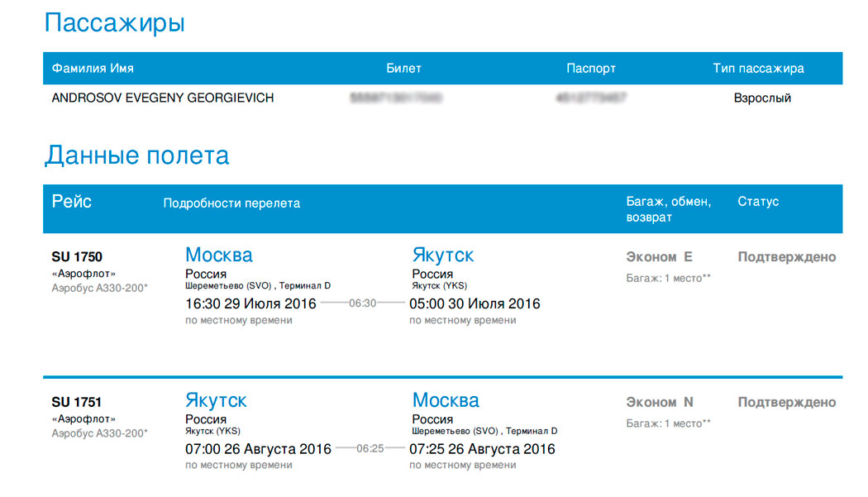The height and width of the screenshot is (497, 868).
Task: Click the Подробности перелета header
Action: coord(231,203)
